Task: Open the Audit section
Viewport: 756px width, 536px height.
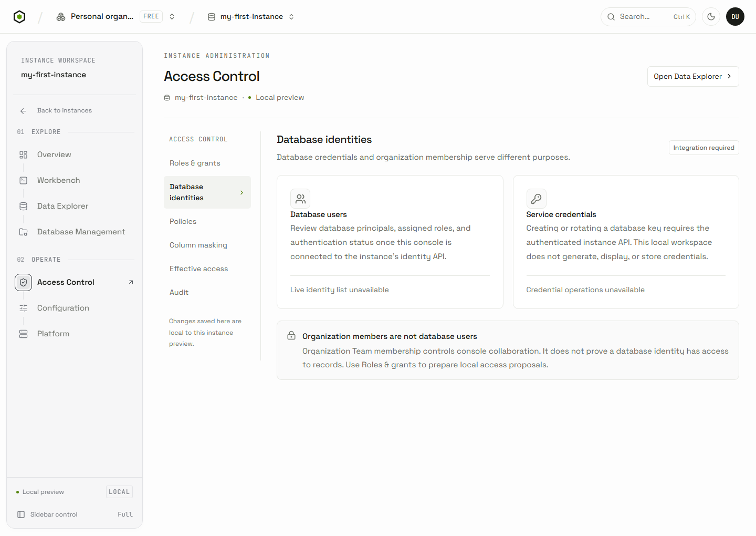Action: (207, 292)
